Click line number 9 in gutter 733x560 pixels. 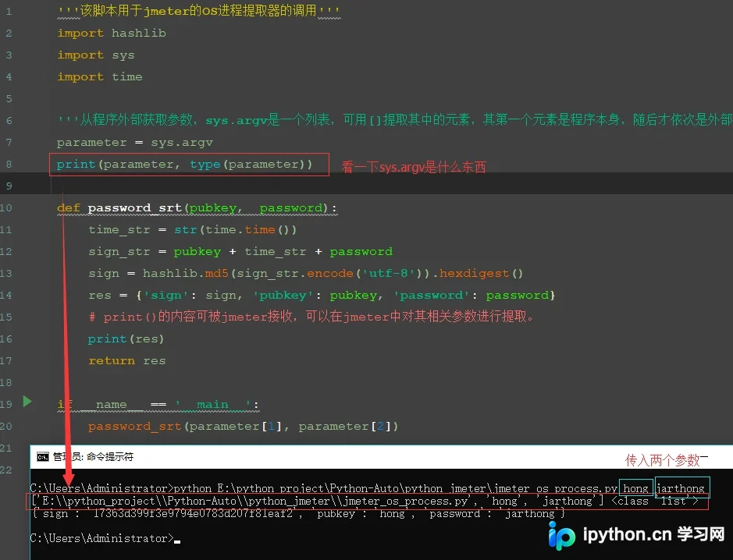coord(9,186)
